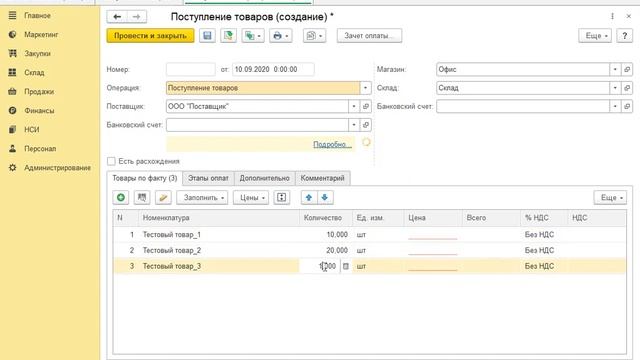Expand the Склад field dropdown arrow

point(615,88)
